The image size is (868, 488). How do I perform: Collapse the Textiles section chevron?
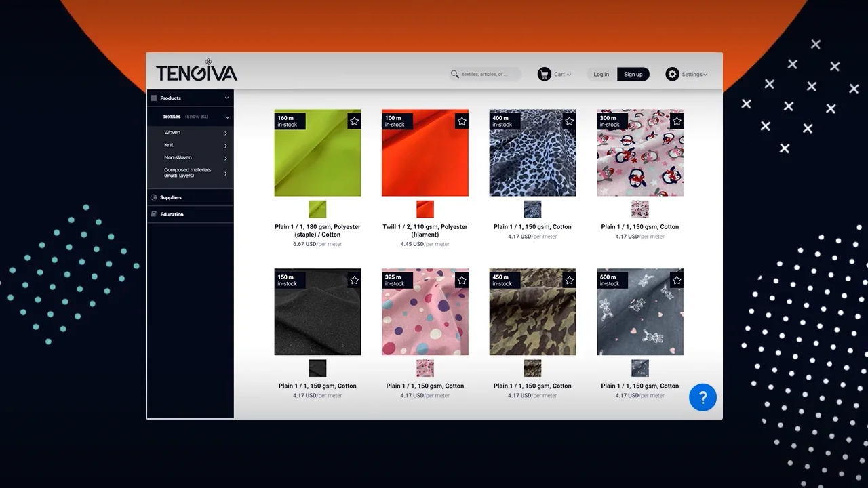coord(227,117)
